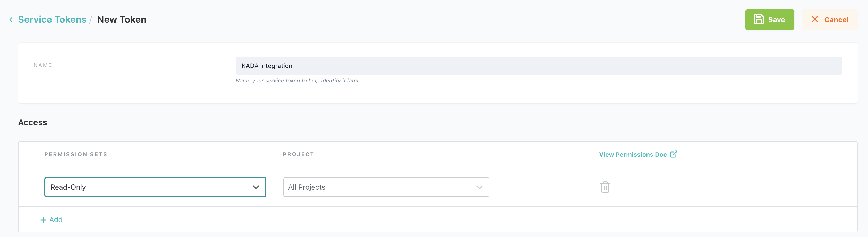Click the Access section heading
Screen dimensions: 868x237
pos(33,122)
